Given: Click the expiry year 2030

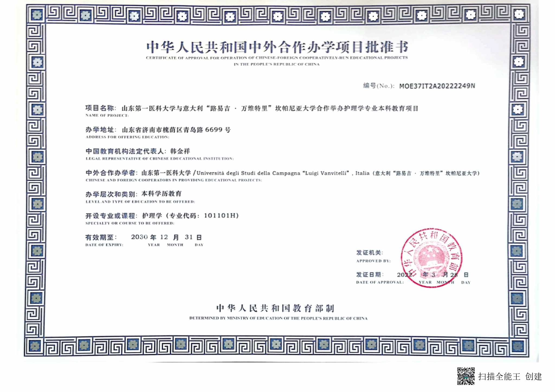Looking at the screenshot, I should [139, 237].
